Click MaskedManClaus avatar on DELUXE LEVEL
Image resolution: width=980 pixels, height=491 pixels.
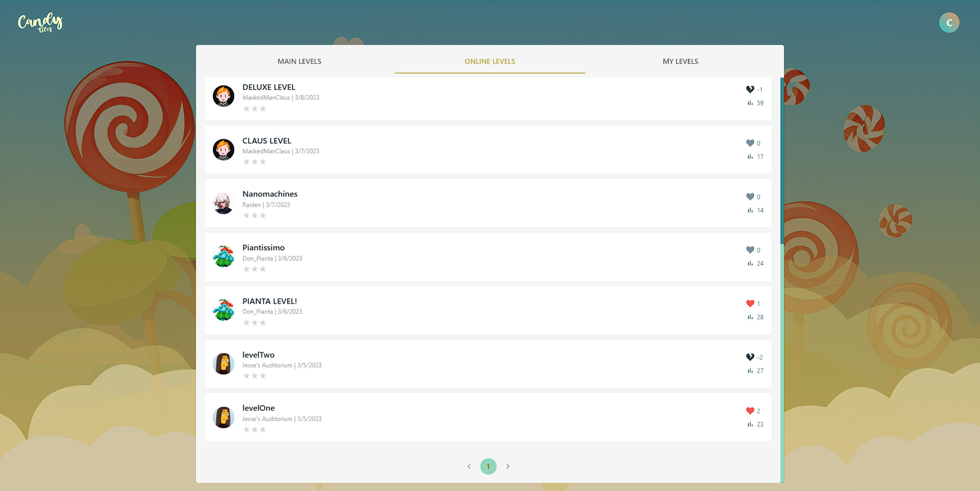click(x=224, y=96)
